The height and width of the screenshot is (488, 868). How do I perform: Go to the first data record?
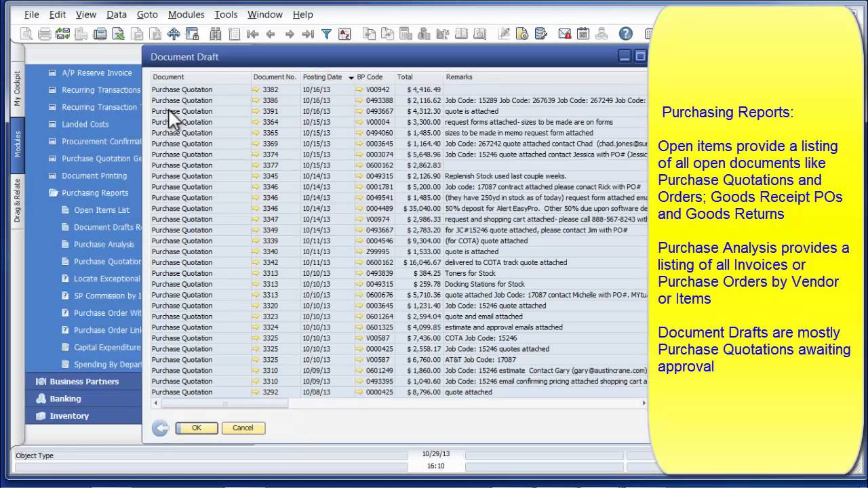252,34
